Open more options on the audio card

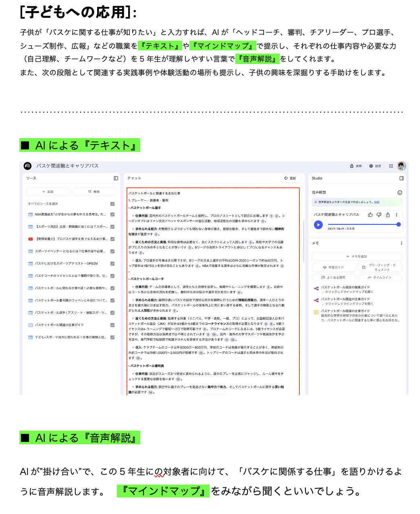[397, 215]
